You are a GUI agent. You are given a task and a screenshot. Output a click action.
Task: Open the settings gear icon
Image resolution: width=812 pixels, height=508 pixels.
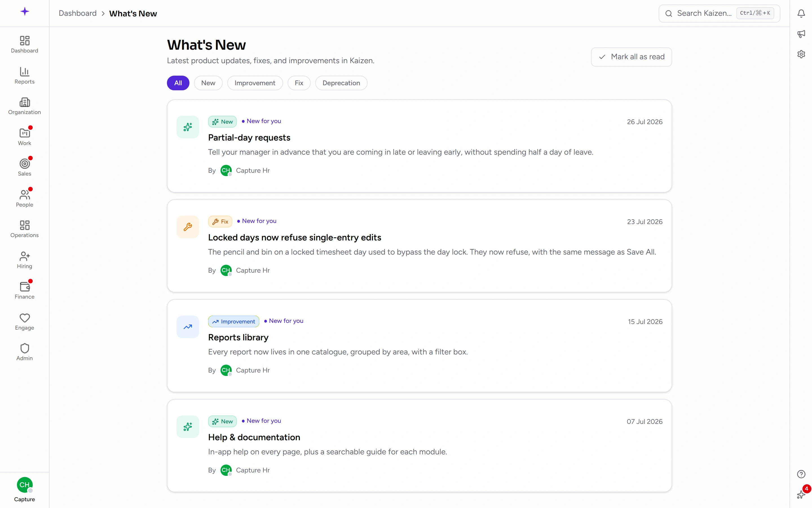(801, 54)
